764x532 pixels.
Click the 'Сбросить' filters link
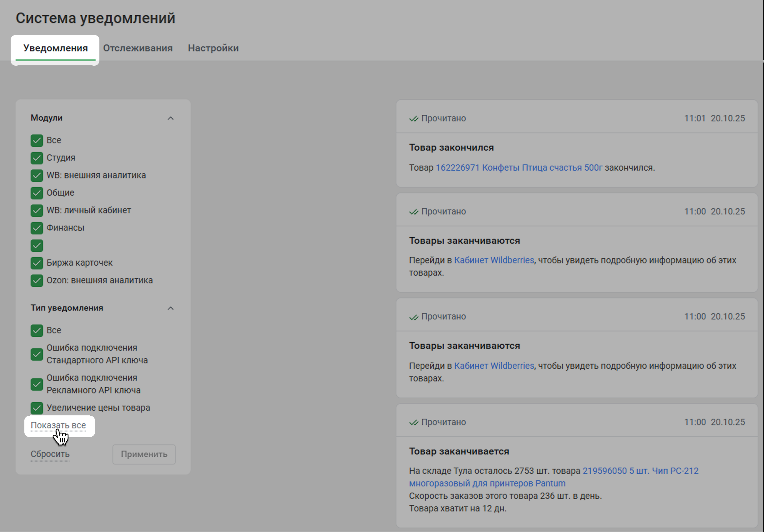[x=50, y=454]
